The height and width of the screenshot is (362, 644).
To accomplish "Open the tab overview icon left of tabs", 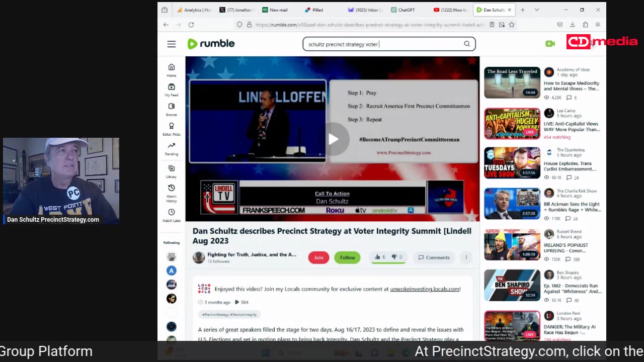I will [165, 10].
